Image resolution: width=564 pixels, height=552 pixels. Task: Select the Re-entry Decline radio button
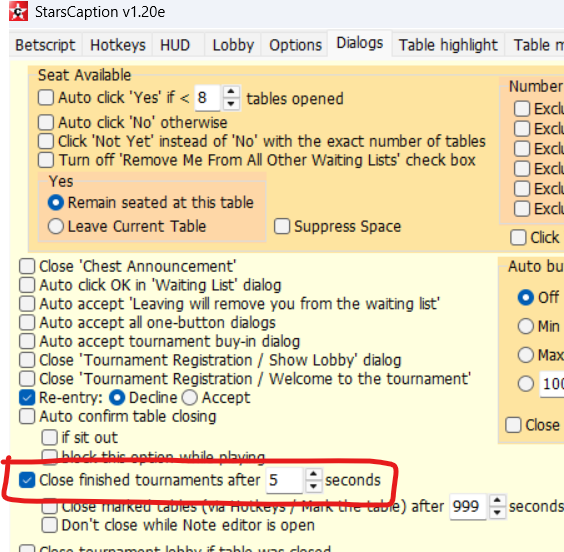tap(117, 398)
